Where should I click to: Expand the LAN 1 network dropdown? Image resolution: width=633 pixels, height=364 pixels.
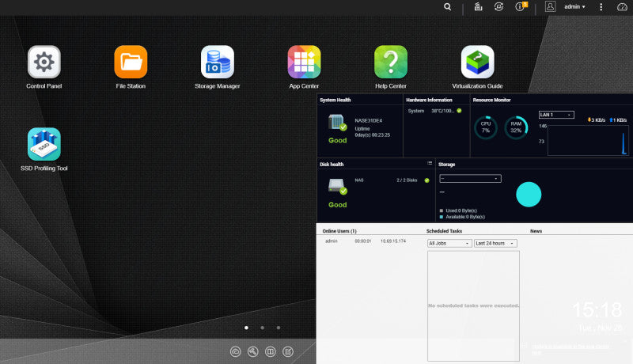point(556,115)
